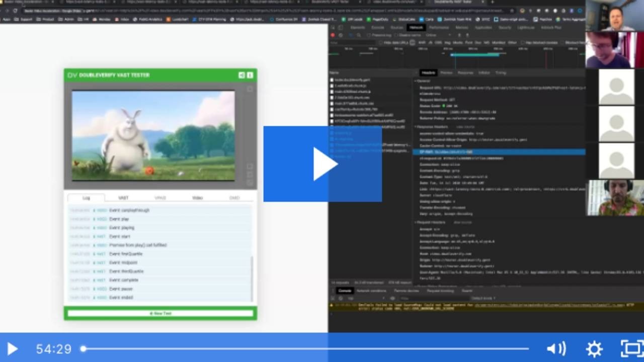The image size is (644, 362).
Task: Open the Response tab in request details
Action: click(465, 73)
